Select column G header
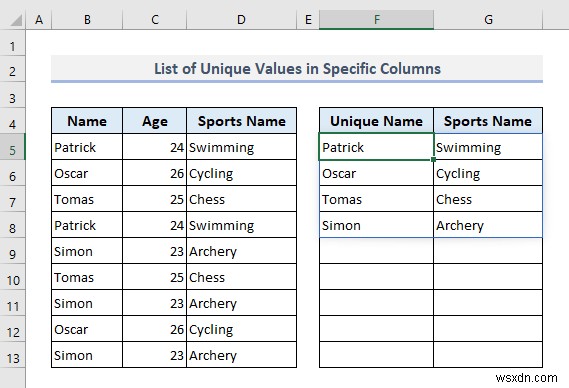The height and width of the screenshot is (388, 569). click(488, 20)
